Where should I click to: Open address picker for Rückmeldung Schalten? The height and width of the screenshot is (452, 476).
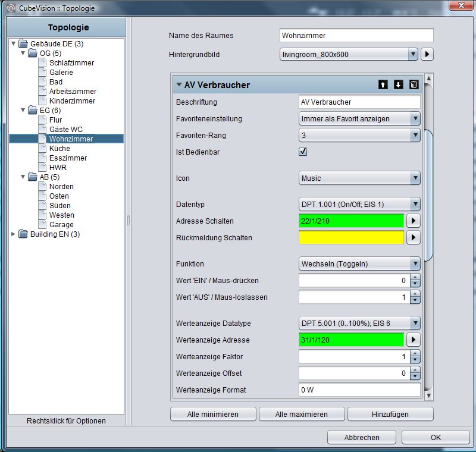click(x=413, y=237)
